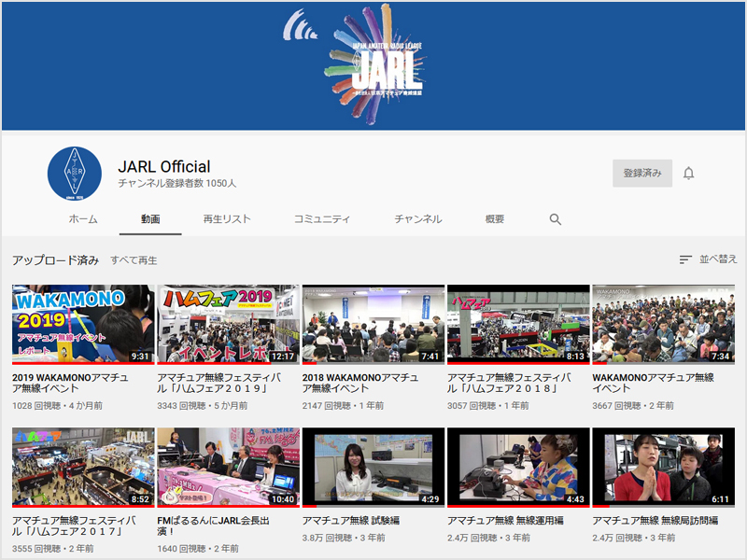Click the 3343 回視聴・5 か月前 metadata

pos(203,406)
